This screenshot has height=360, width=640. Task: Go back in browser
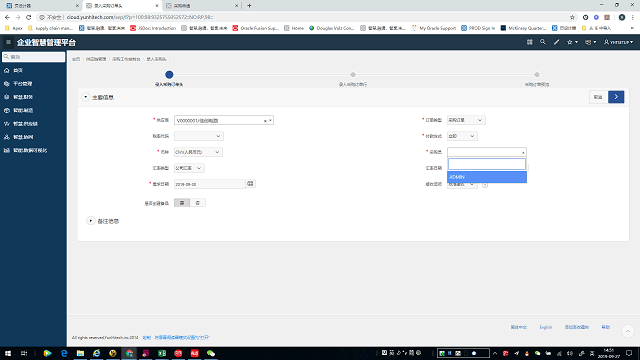pos(7,17)
